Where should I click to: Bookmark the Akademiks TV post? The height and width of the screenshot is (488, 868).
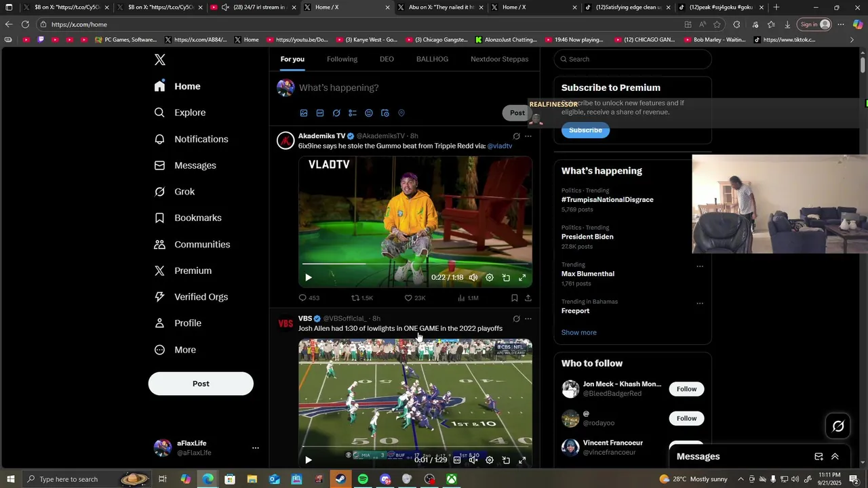pos(515,298)
